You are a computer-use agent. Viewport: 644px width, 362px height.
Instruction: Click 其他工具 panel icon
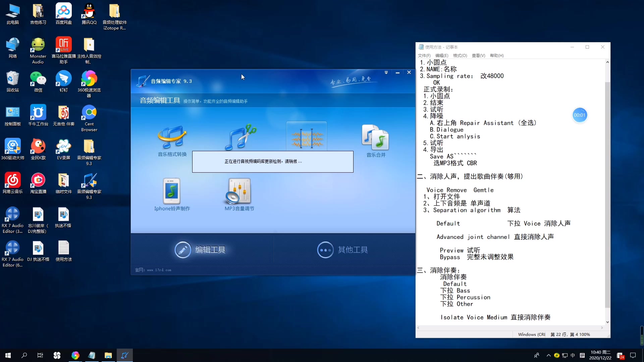tap(325, 249)
